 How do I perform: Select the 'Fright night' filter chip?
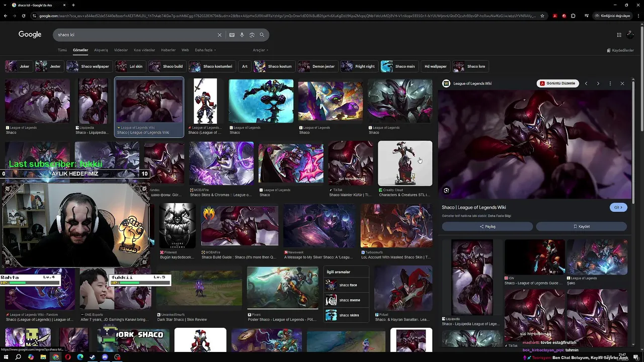359,66
